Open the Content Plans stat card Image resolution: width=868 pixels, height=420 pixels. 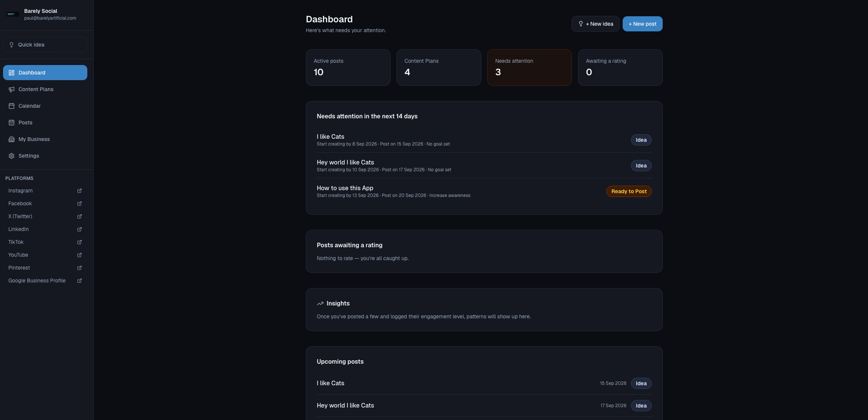pos(439,67)
